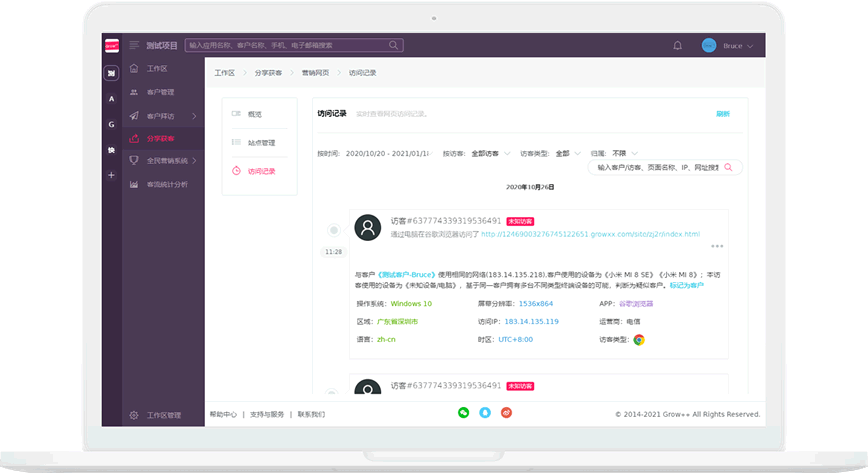The height and width of the screenshot is (473, 868).
Task: Click the WeChat icon in the footer
Action: point(463,412)
